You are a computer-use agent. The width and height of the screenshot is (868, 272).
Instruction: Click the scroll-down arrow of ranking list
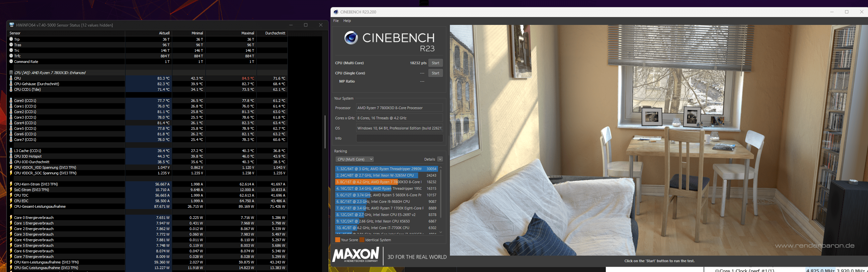(x=440, y=232)
